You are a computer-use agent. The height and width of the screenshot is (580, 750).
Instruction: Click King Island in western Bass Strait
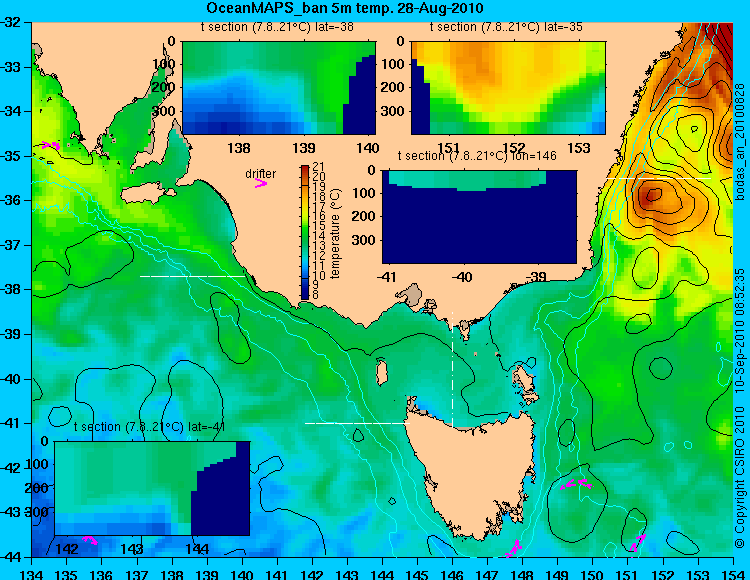click(x=381, y=373)
